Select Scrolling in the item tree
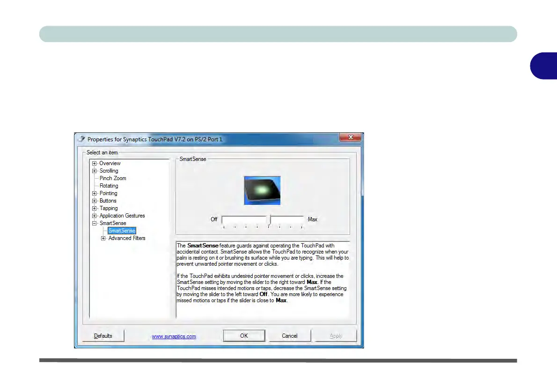Screen dimensions: 557x392 tap(109, 171)
